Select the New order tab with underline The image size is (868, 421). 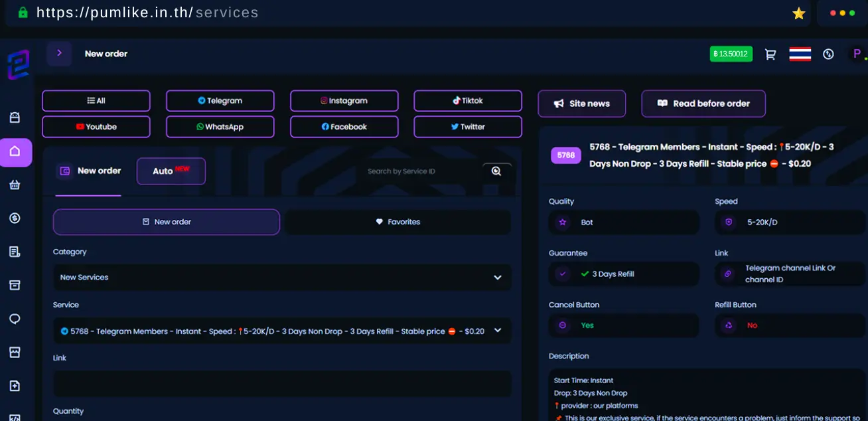(88, 171)
